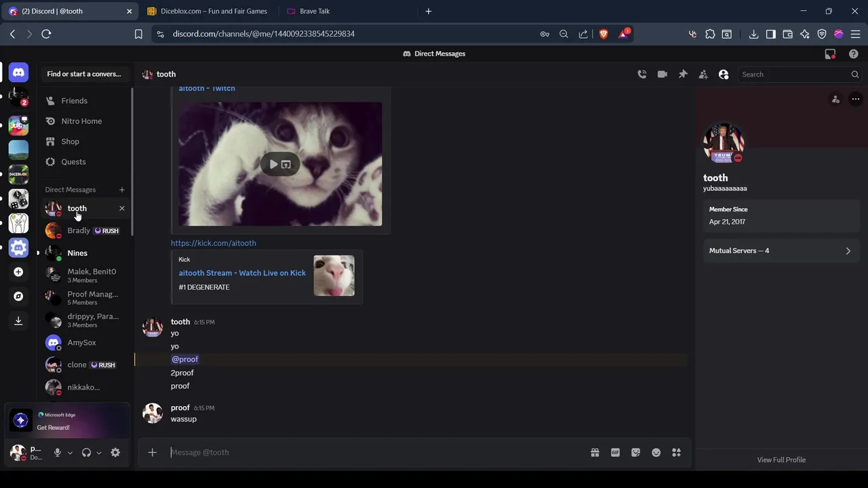Start a voice call with tooth
This screenshot has width=868, height=488.
click(642, 75)
